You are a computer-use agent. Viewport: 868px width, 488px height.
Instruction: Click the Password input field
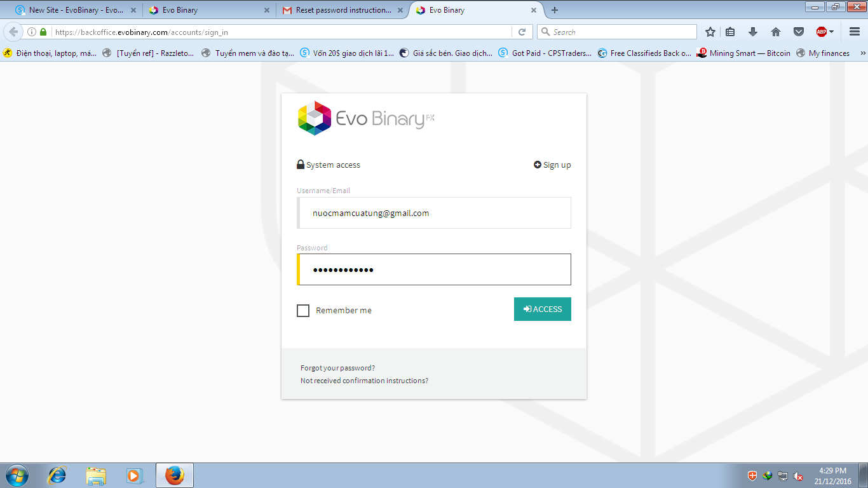[434, 270]
